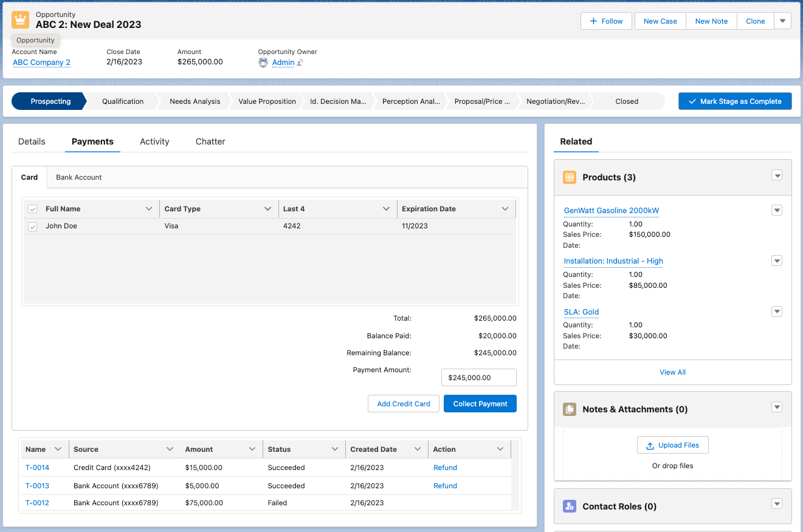Screen dimensions: 803x532
Task: Click the Contact Roles panel icon
Action: pos(570,506)
